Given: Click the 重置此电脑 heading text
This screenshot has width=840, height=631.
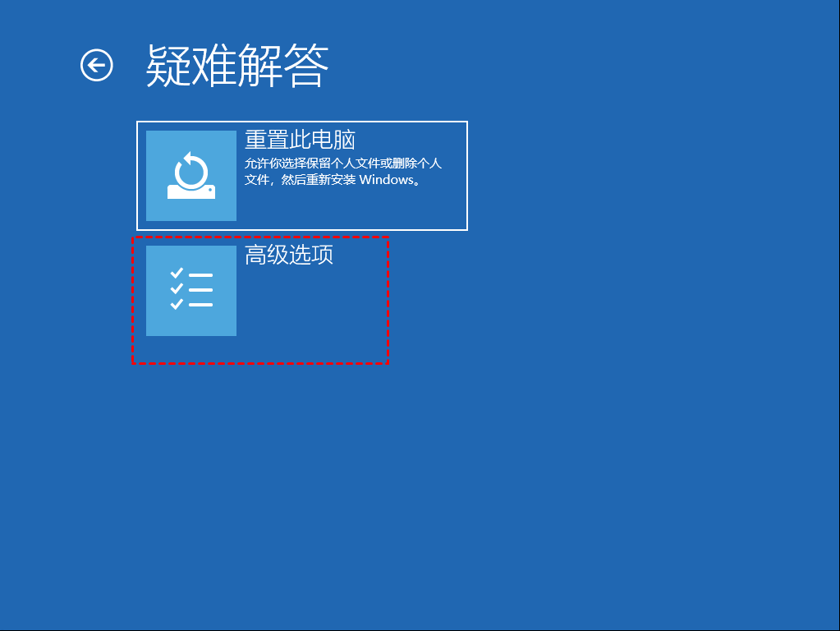Looking at the screenshot, I should pos(300,140).
